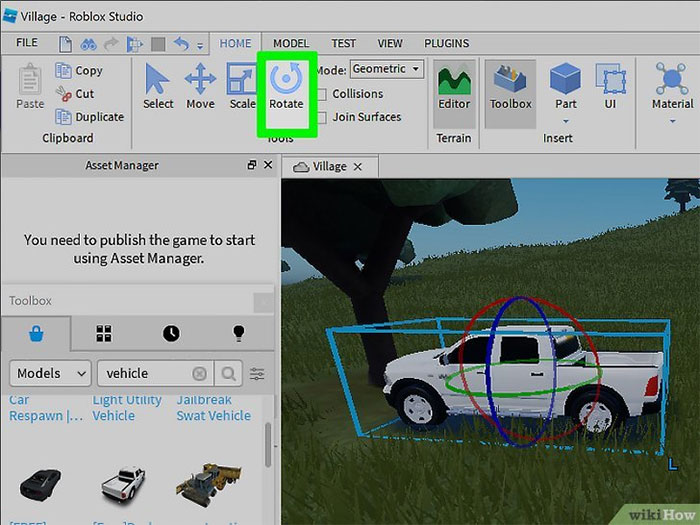
Task: Enable the Join Surfaces checkbox
Action: click(323, 117)
